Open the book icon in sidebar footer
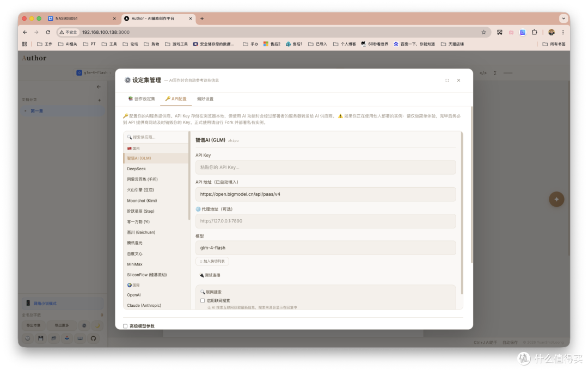This screenshot has width=588, height=371. click(x=80, y=338)
